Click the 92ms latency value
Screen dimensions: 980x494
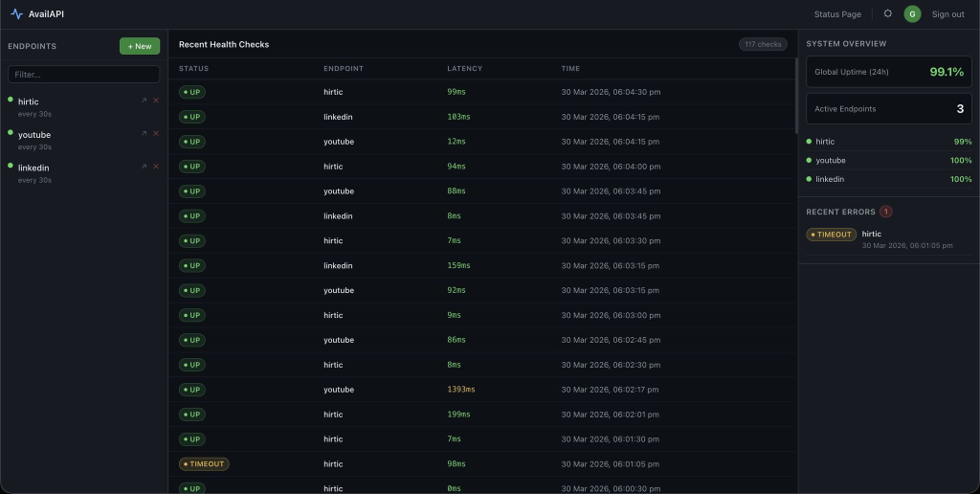(457, 291)
